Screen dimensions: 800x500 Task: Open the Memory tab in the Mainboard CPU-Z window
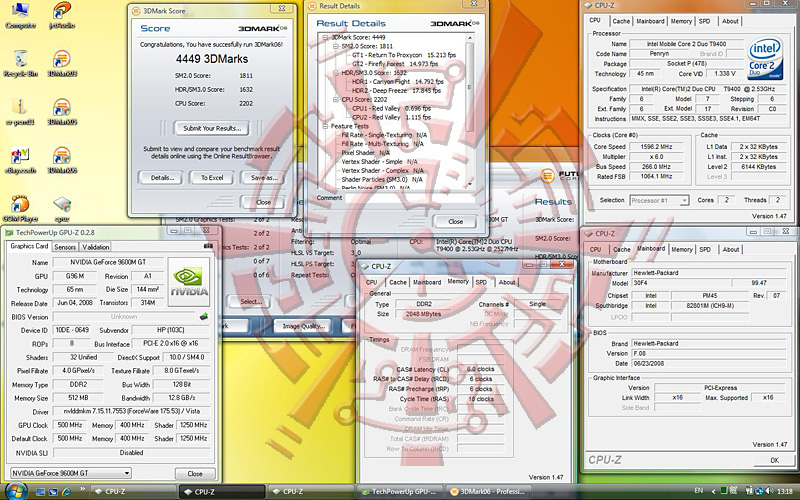point(682,249)
